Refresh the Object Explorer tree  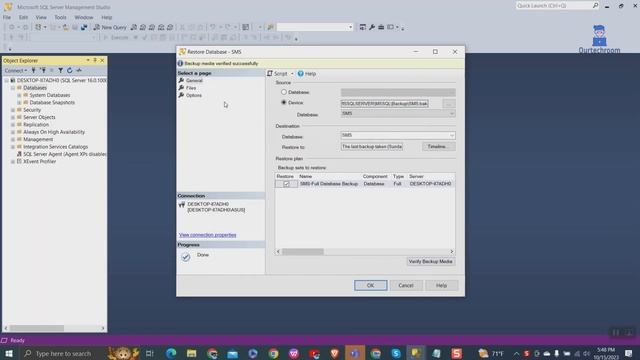click(69, 71)
